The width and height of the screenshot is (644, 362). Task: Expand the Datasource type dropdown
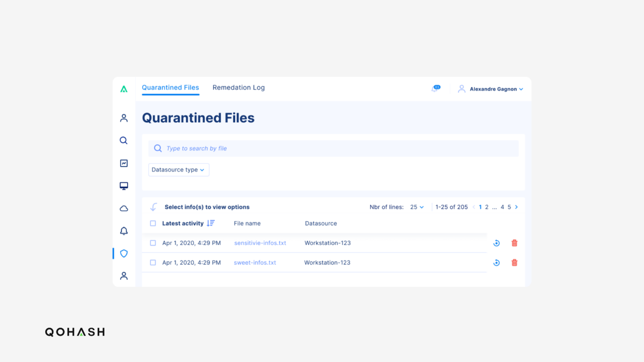point(179,170)
